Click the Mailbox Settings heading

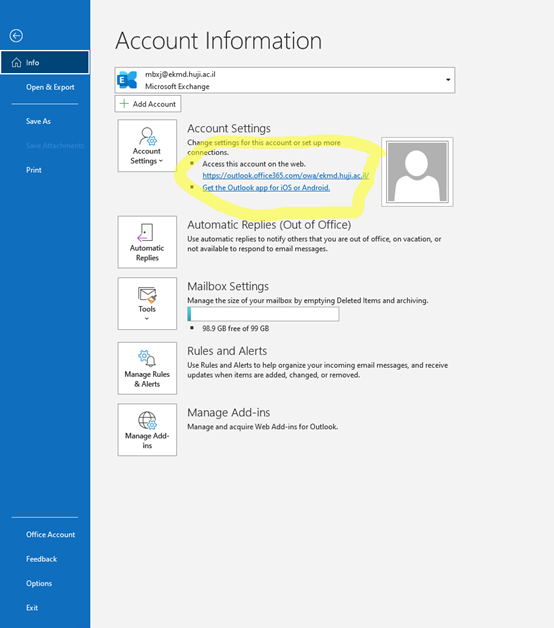coord(228,286)
